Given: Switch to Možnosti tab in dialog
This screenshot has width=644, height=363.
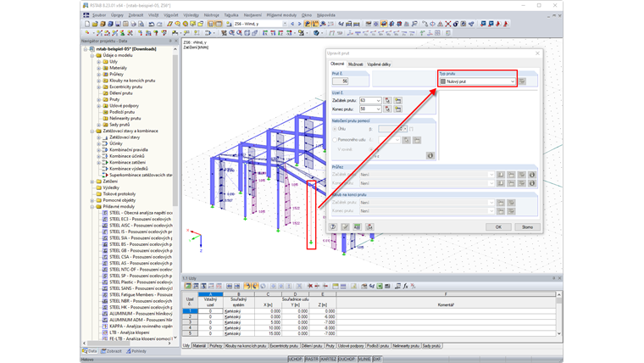Looking at the screenshot, I should tap(355, 64).
